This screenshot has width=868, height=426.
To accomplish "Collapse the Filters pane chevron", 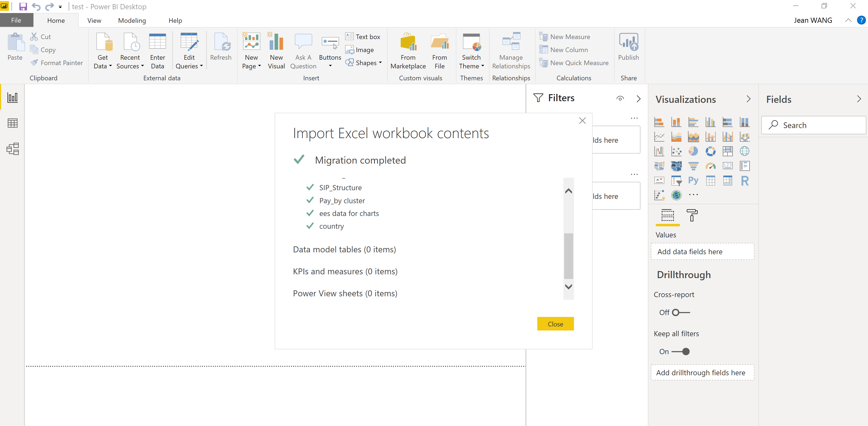I will click(638, 99).
